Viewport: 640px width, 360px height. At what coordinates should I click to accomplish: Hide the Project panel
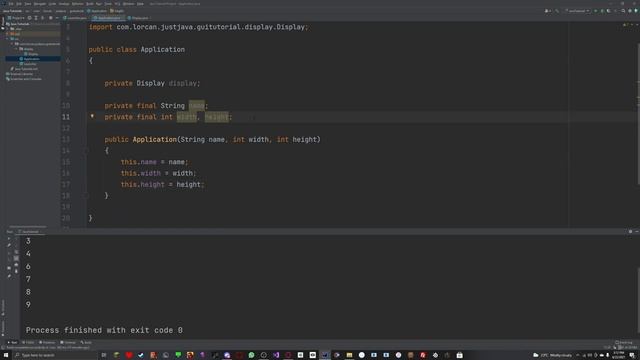(57, 18)
